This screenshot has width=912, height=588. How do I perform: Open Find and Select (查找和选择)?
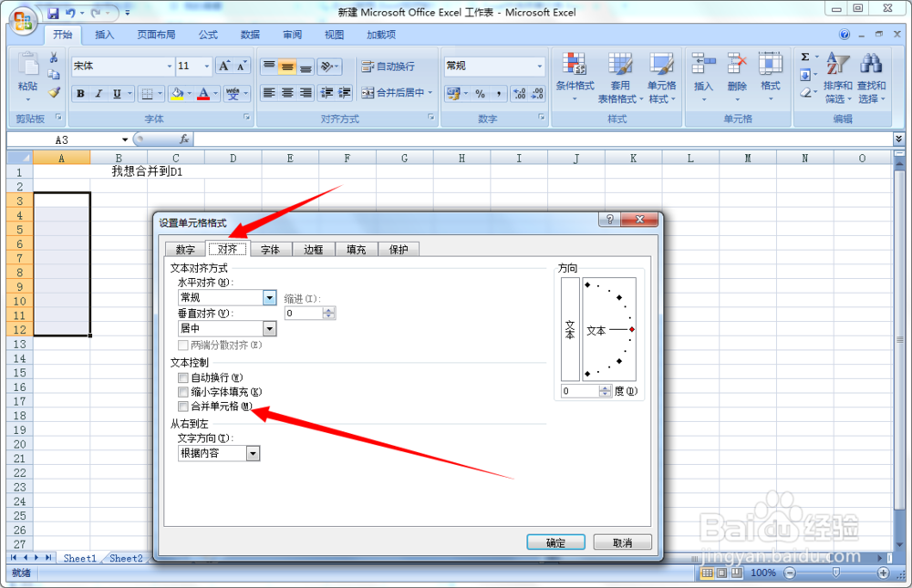click(x=871, y=77)
